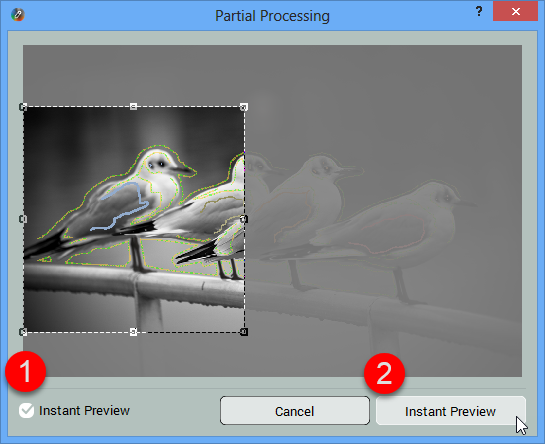Click the Instant Preview button
Screen dimensions: 545x444
[x=450, y=411]
